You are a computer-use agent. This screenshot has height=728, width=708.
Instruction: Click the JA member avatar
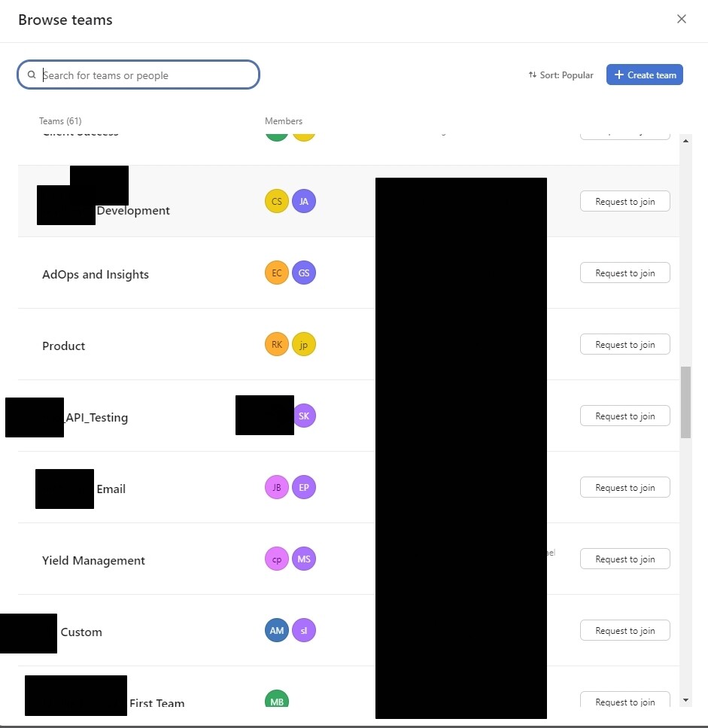[x=304, y=201]
